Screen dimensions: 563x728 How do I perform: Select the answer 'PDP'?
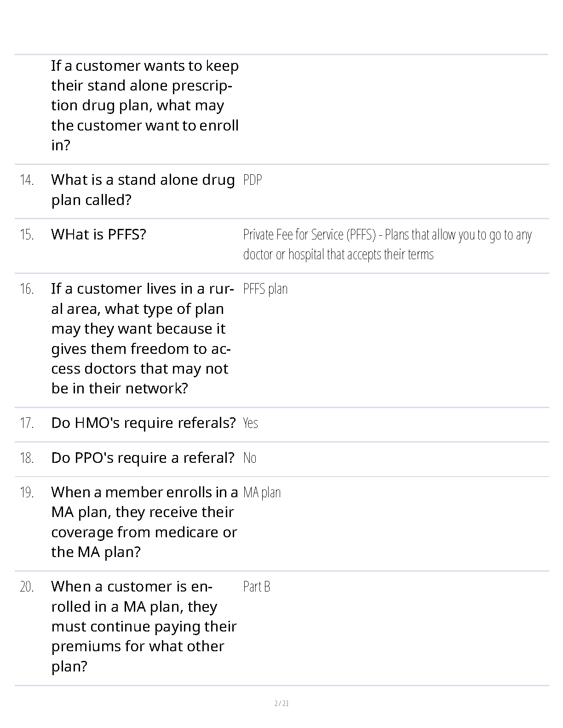[x=253, y=180]
